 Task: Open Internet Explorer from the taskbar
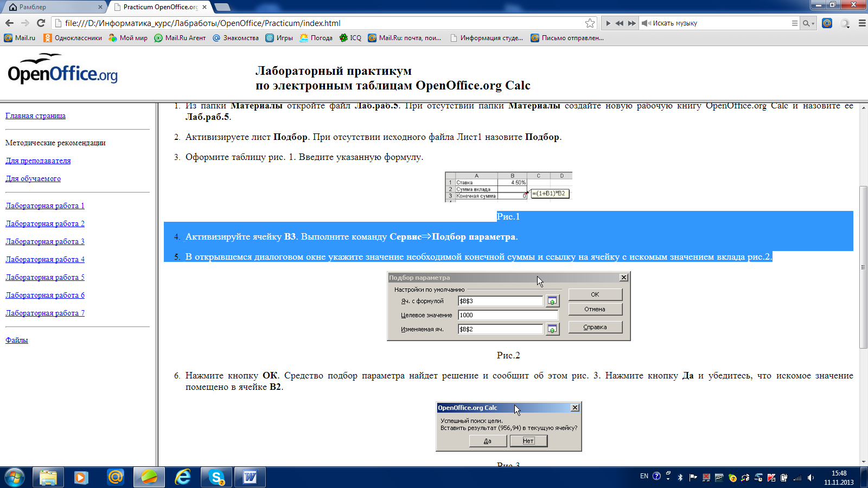click(183, 478)
